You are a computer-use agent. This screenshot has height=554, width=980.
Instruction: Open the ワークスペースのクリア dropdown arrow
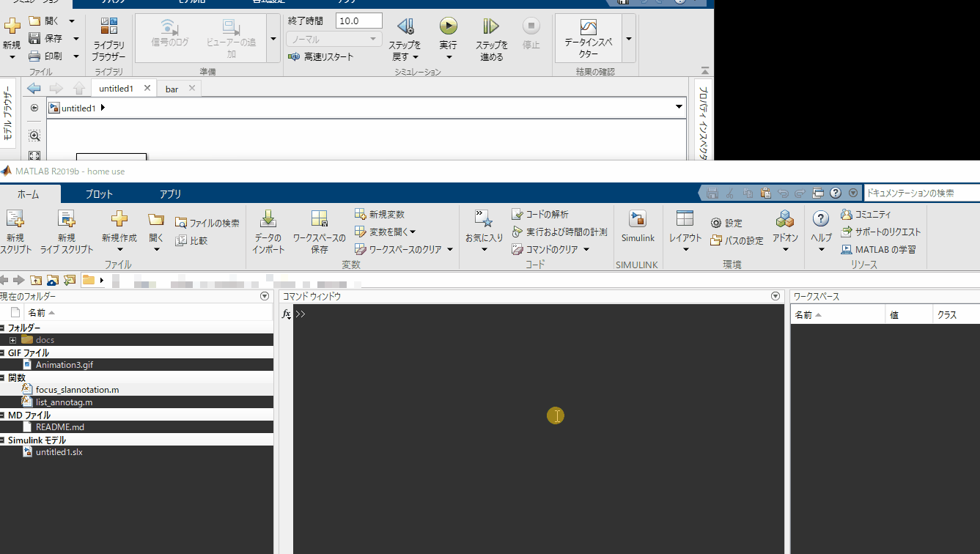pos(449,249)
